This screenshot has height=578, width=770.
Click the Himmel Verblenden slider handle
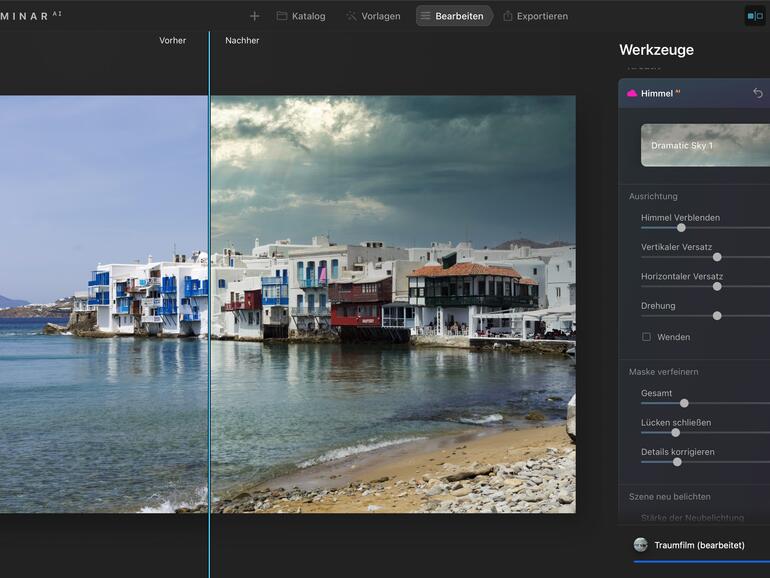pyautogui.click(x=681, y=228)
